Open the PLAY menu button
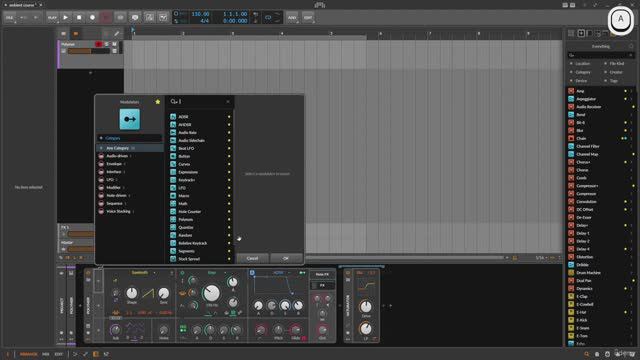640x360 pixels. 52,18
